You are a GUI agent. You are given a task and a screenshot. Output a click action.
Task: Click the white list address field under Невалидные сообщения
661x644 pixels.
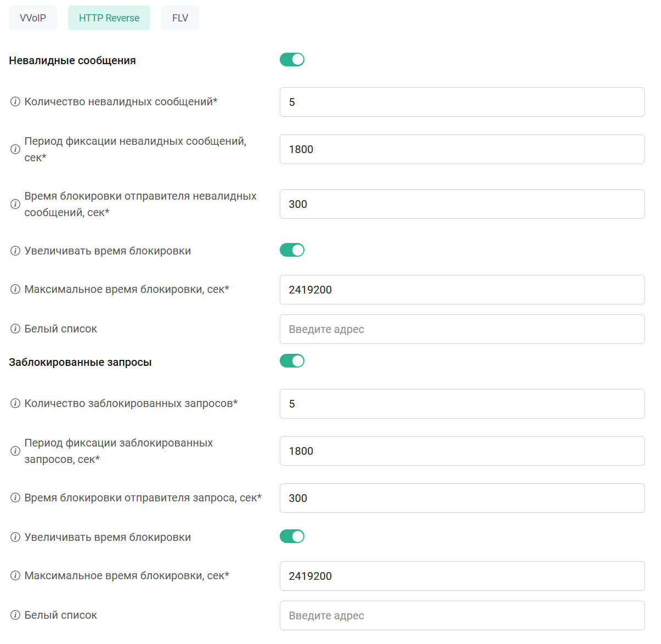click(462, 329)
